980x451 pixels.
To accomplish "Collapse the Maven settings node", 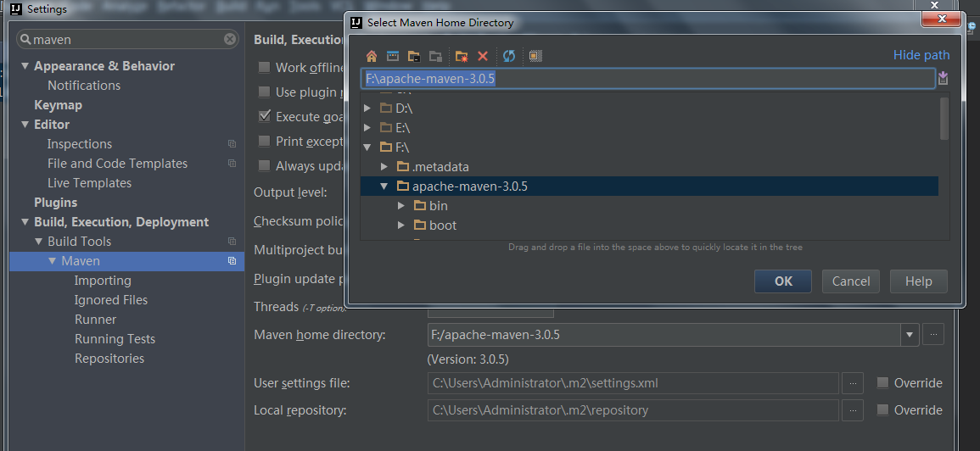I will point(53,261).
